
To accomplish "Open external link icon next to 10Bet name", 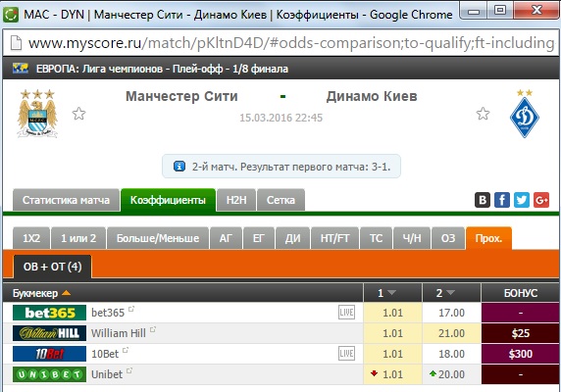I will pos(126,350).
